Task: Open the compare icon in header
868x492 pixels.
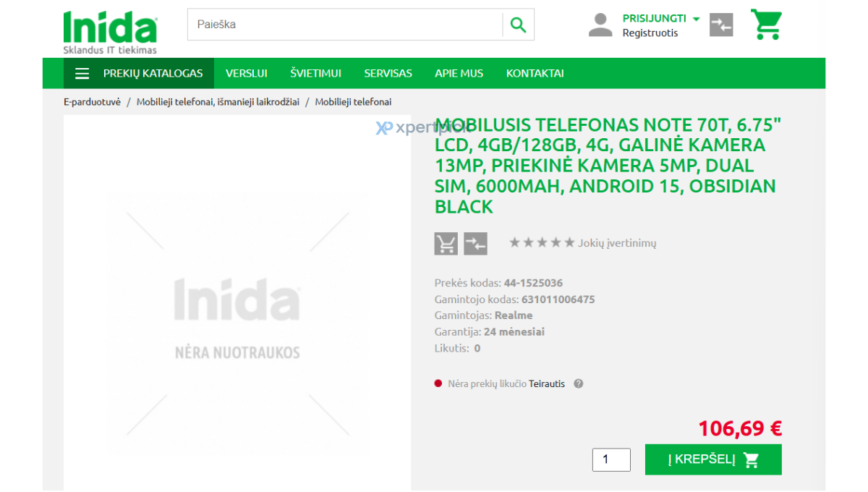Action: pos(721,25)
